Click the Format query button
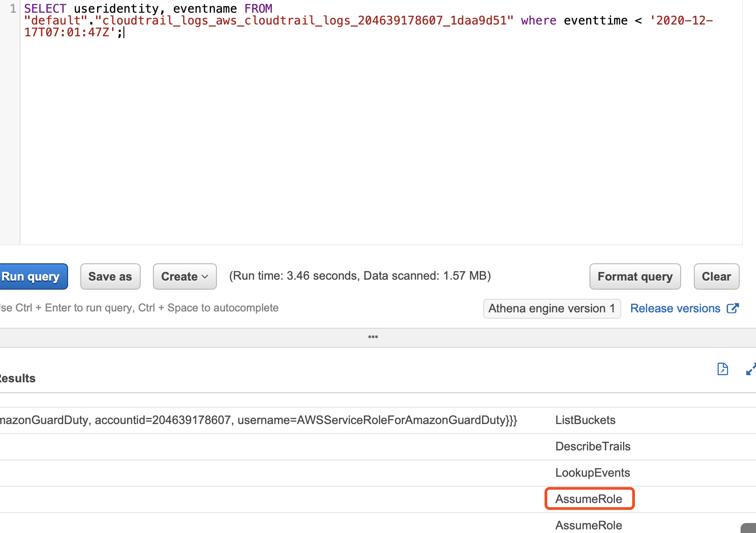 (x=635, y=276)
